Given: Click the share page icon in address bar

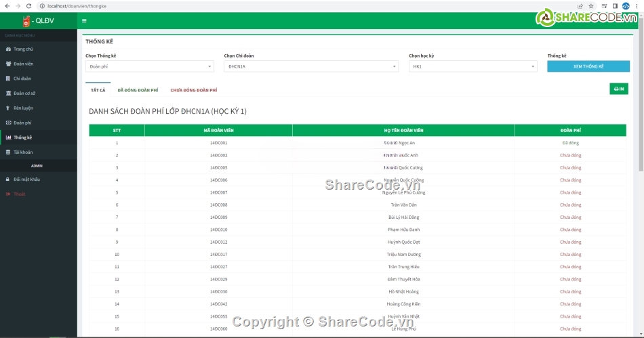Looking at the screenshot, I should pyautogui.click(x=580, y=6).
